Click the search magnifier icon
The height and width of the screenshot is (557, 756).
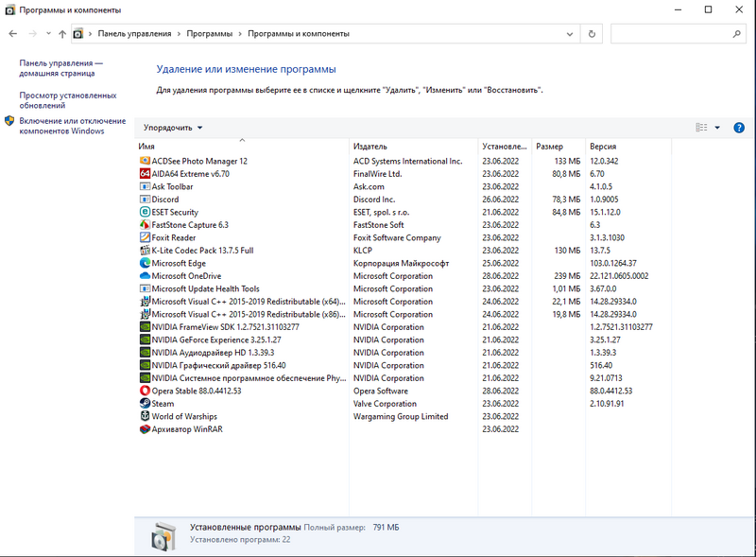(737, 34)
